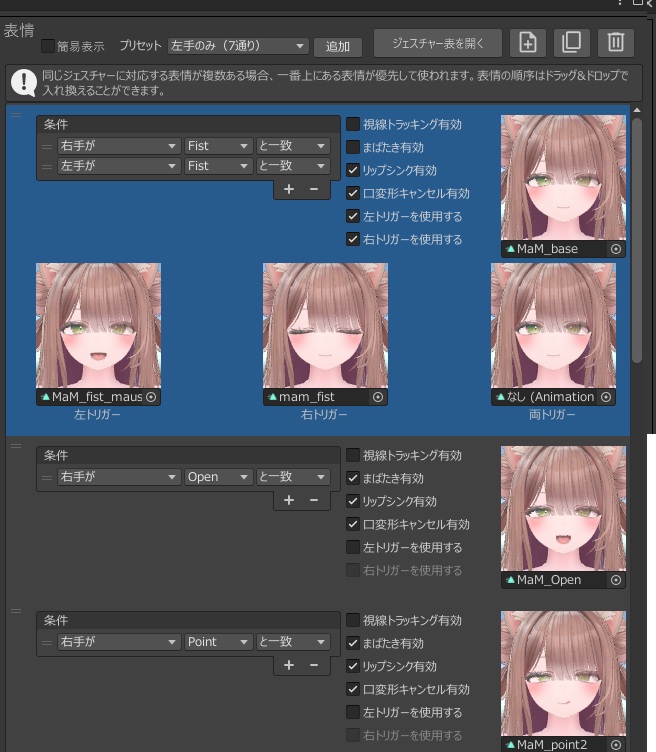Uncheck 口変形キャンセル有効 for the Open expression
Image resolution: width=656 pixels, height=752 pixels.
(353, 524)
